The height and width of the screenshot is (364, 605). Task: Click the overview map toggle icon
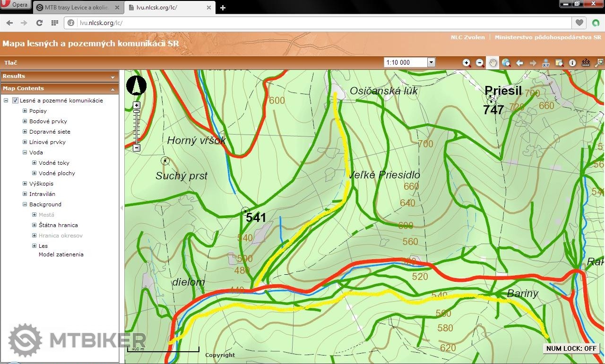pyautogui.click(x=599, y=63)
